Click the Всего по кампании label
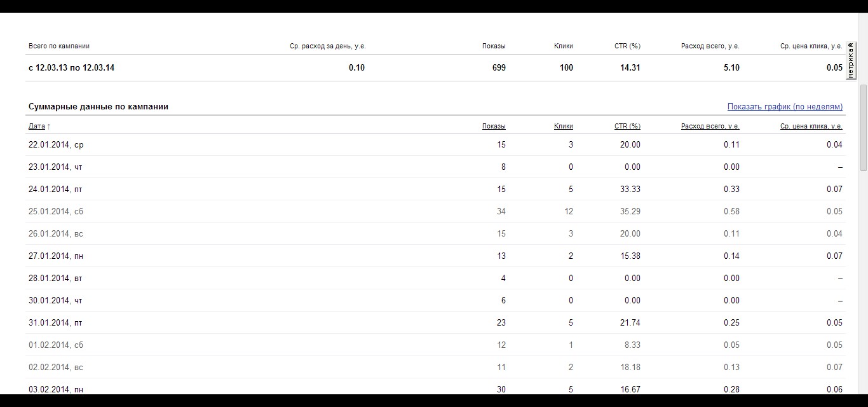 point(59,46)
